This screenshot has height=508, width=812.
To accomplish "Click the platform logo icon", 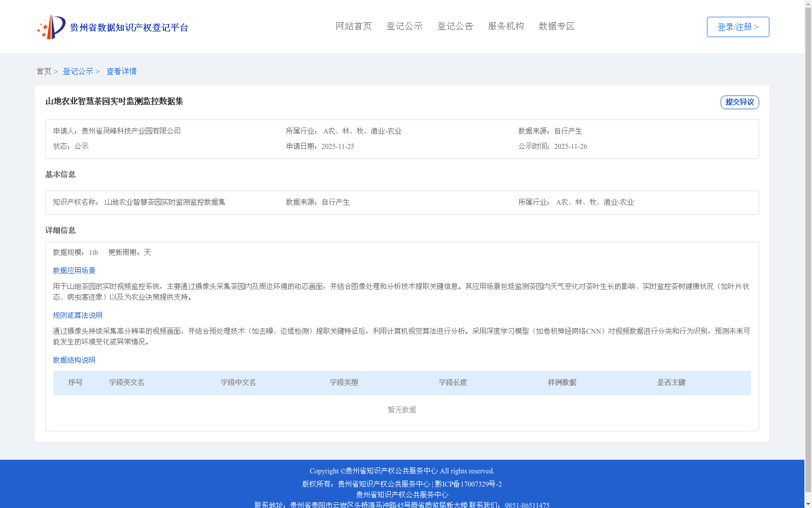I will (x=51, y=27).
